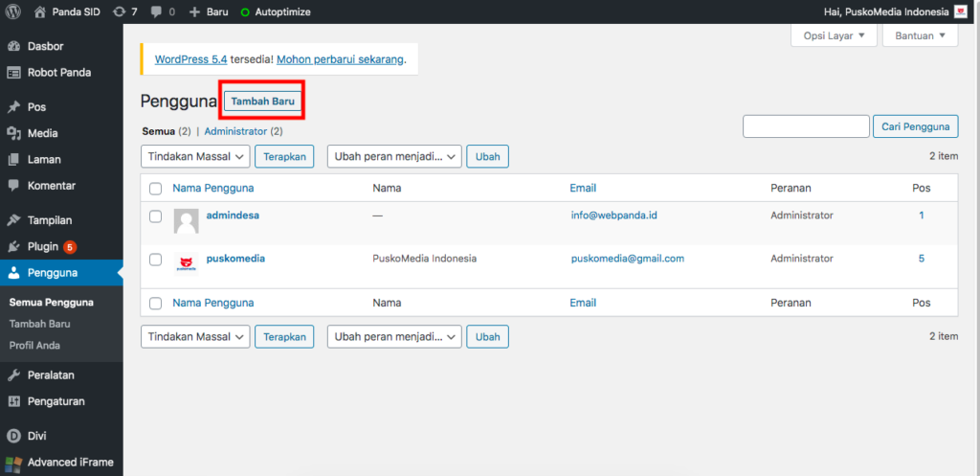Filter by the Administrator (2) link

[243, 131]
